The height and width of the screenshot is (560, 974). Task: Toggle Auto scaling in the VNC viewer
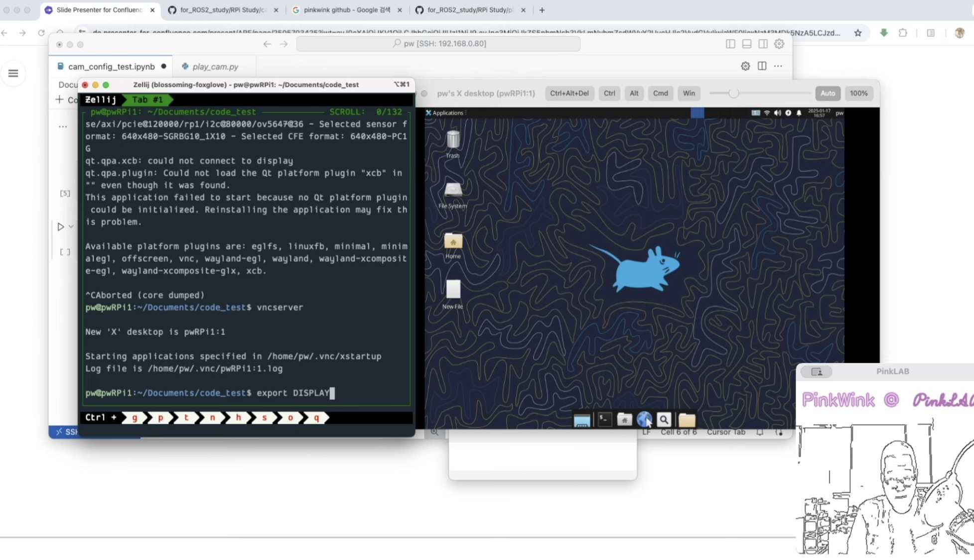[827, 93]
